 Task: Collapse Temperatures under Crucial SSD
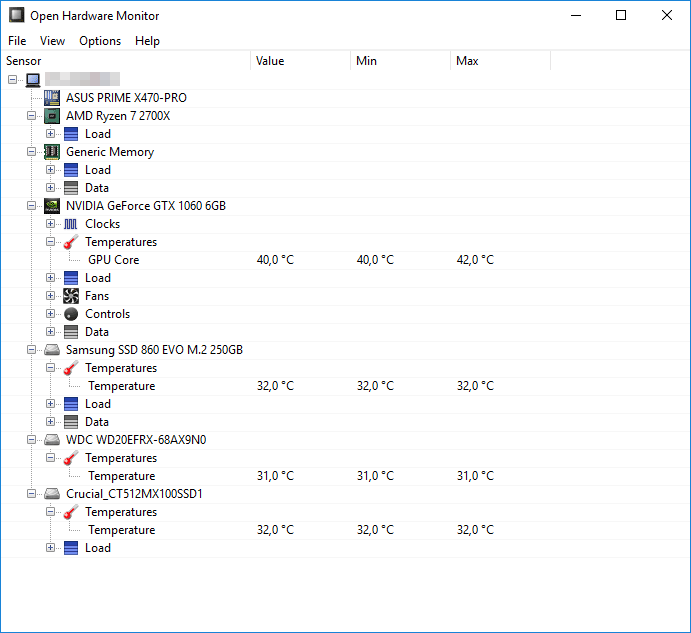(50, 512)
